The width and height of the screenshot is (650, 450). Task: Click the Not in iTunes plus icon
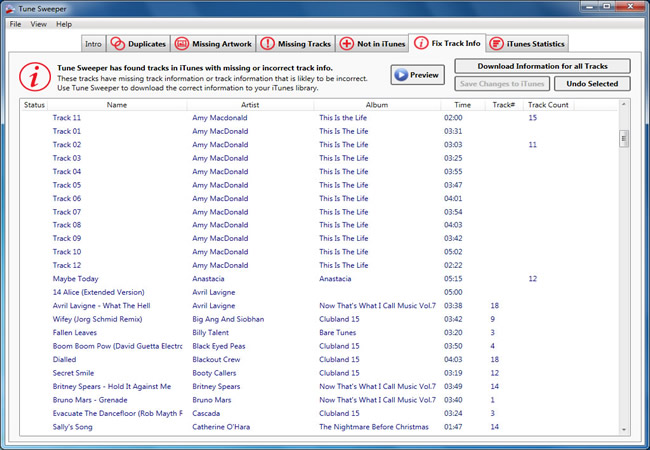347,44
